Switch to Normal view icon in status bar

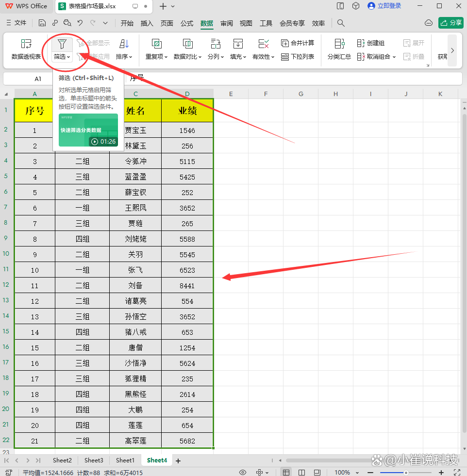[x=286, y=472]
